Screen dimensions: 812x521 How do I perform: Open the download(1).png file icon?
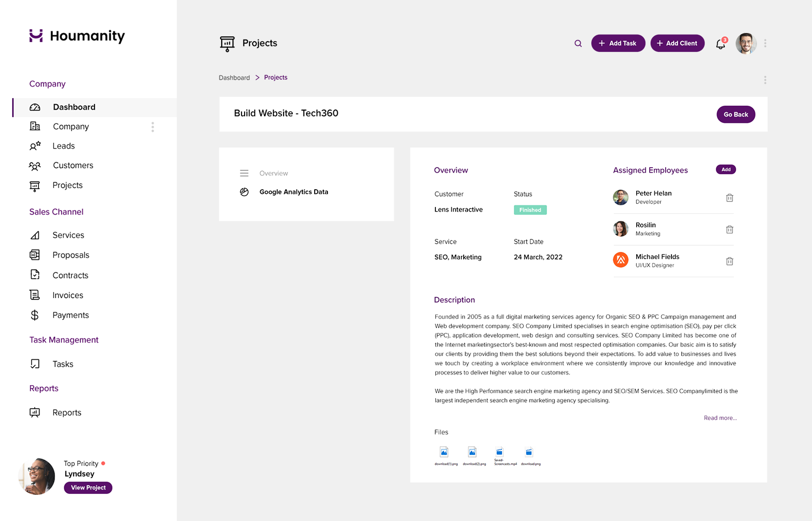(444, 452)
